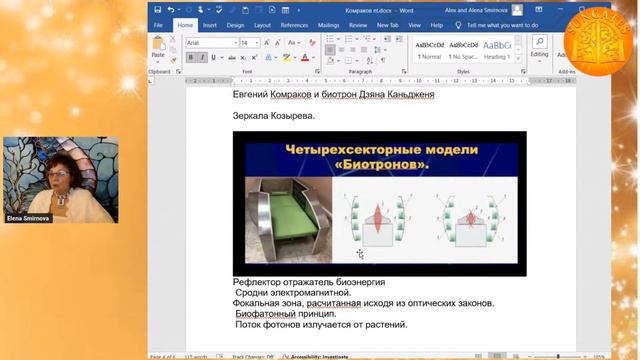Click the ruler tab selector
The image size is (640, 360).
[151, 81]
